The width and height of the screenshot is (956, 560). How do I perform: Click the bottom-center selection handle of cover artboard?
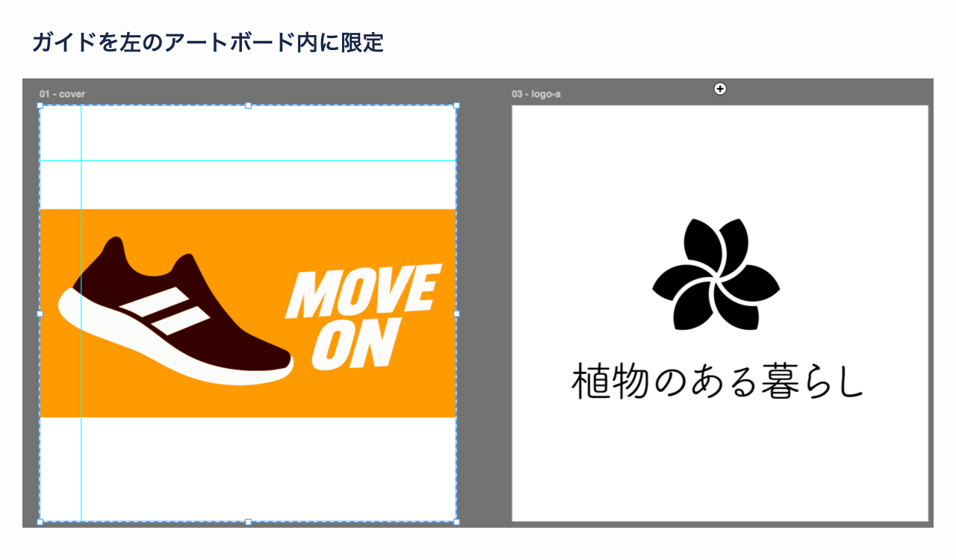248,522
